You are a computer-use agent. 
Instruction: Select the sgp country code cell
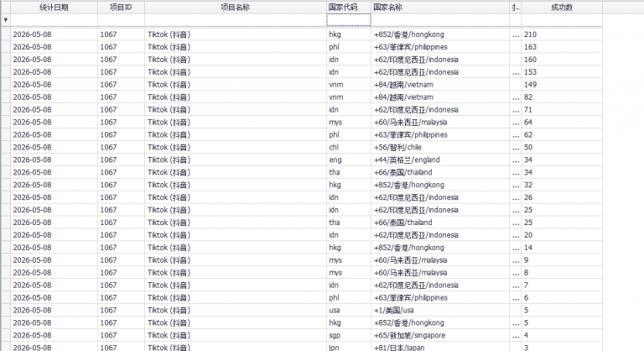(x=349, y=335)
